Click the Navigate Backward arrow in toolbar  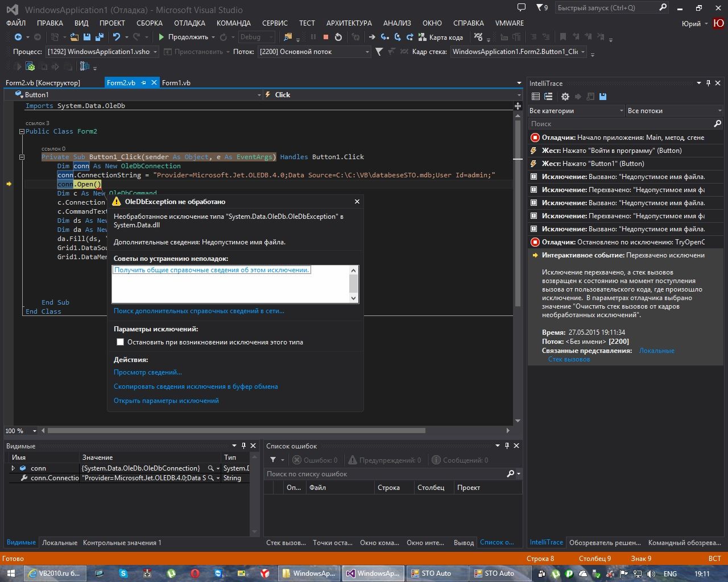[18, 37]
